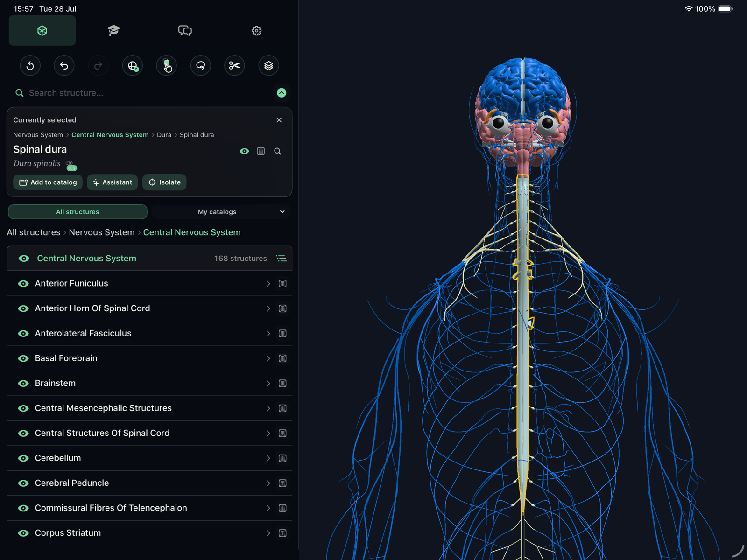Viewport: 747px width, 560px height.
Task: Click the Wi-Fi status icon
Action: pos(688,9)
